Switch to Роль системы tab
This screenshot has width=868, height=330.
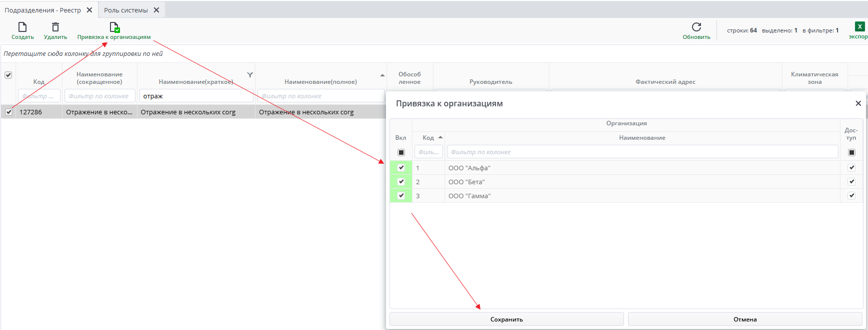(x=126, y=10)
